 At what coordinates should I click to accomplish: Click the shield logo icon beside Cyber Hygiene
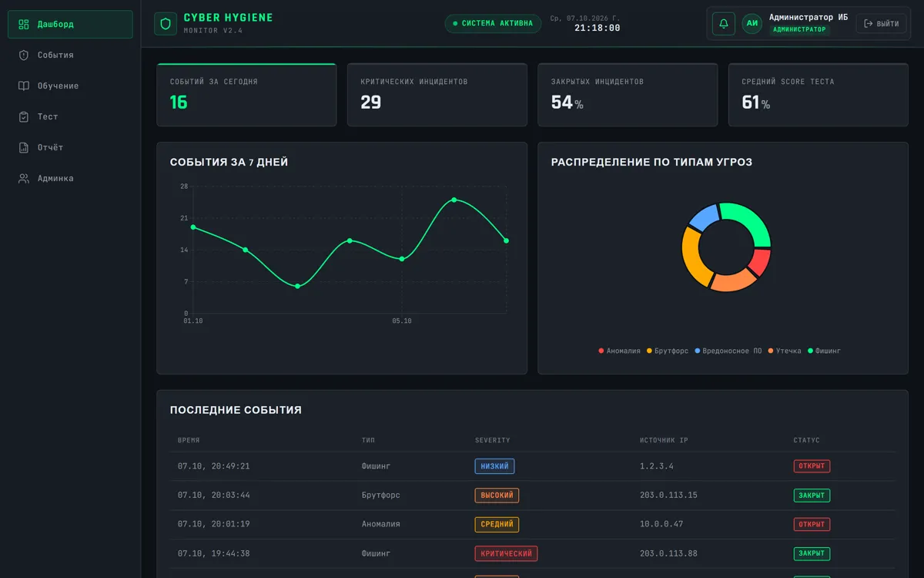[166, 24]
